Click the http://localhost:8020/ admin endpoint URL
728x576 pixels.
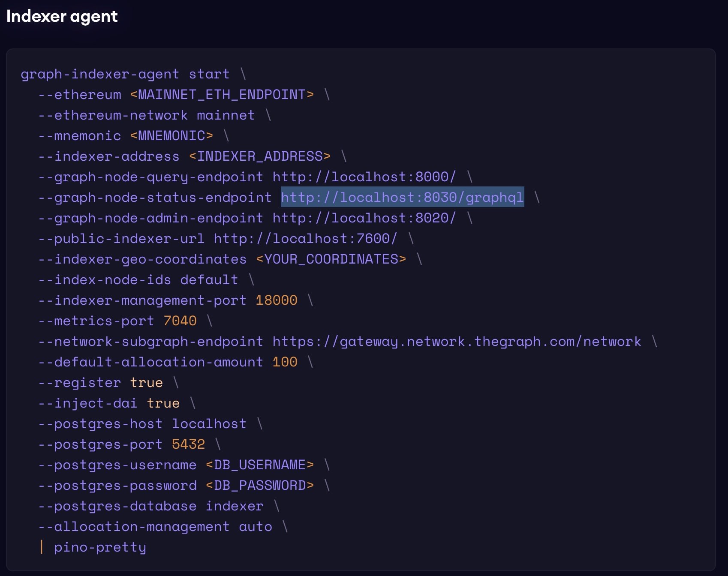pos(364,218)
